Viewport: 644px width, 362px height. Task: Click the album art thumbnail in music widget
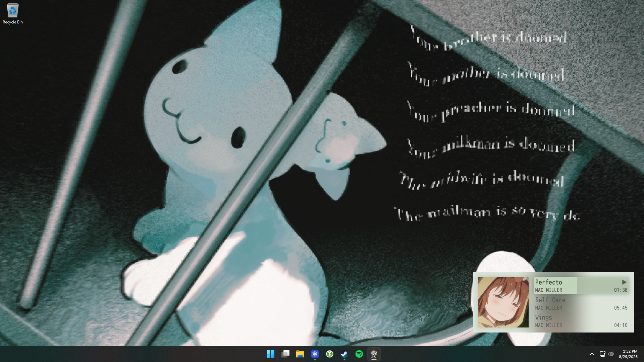pyautogui.click(x=503, y=302)
